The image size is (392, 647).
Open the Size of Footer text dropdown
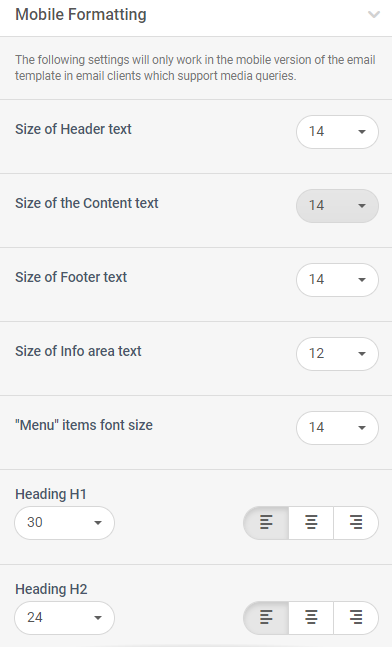coord(337,280)
